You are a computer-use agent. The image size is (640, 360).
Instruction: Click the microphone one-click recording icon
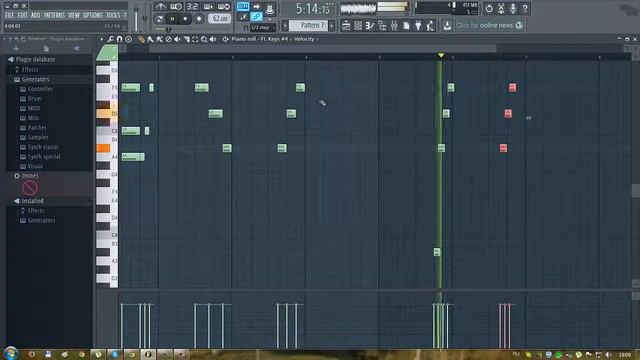(513, 8)
